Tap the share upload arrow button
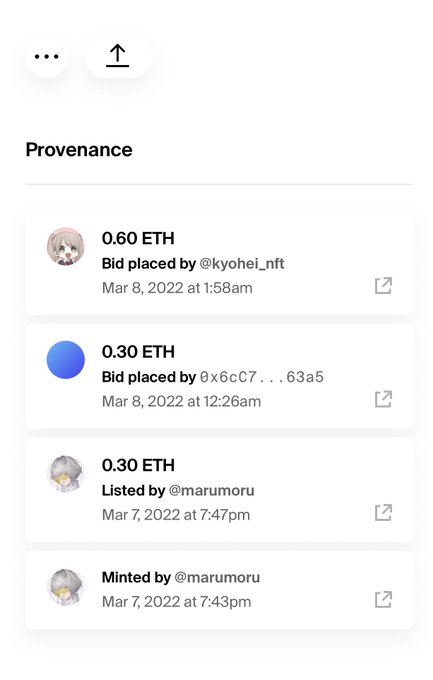433x680 pixels. coord(118,56)
